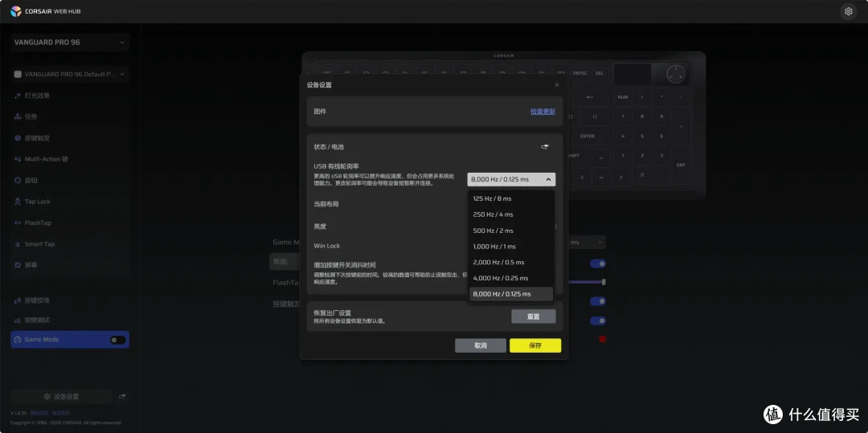The height and width of the screenshot is (433, 868).
Task: Click the numpad 5 key on the preview
Action: coord(642,136)
